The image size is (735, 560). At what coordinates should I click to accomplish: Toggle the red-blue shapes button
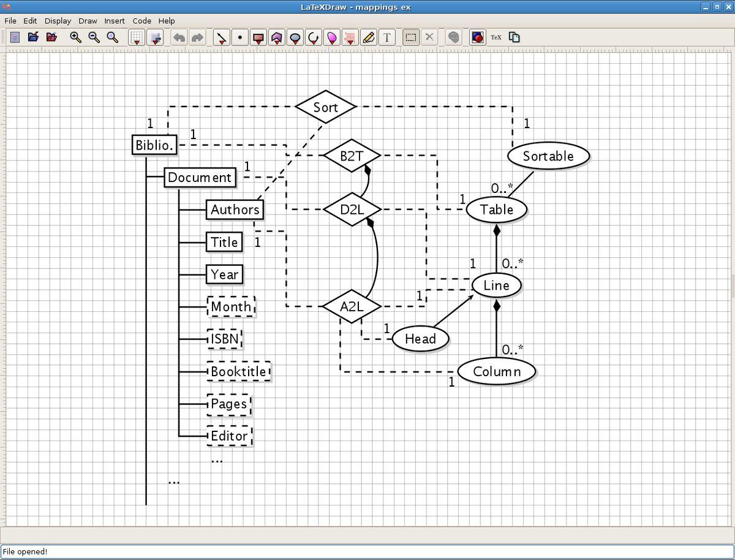coord(478,37)
